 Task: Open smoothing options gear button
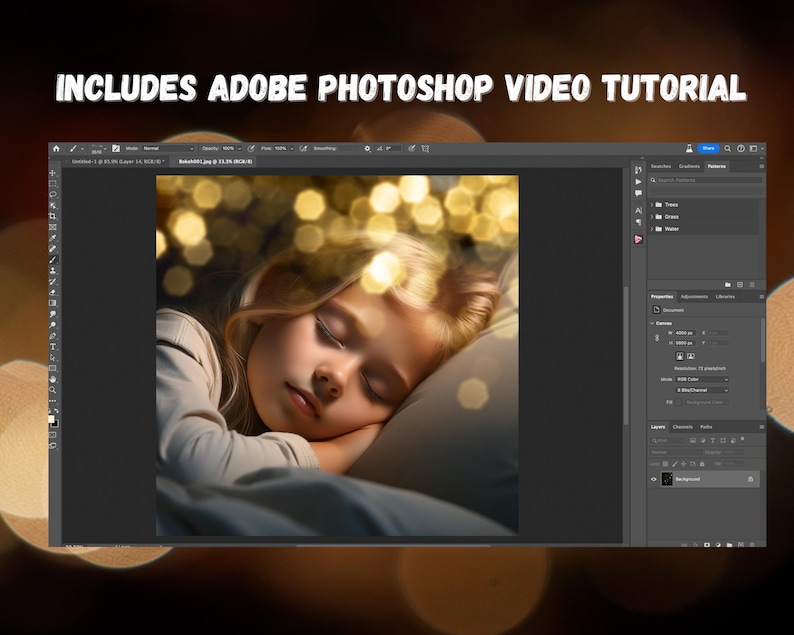(x=368, y=148)
